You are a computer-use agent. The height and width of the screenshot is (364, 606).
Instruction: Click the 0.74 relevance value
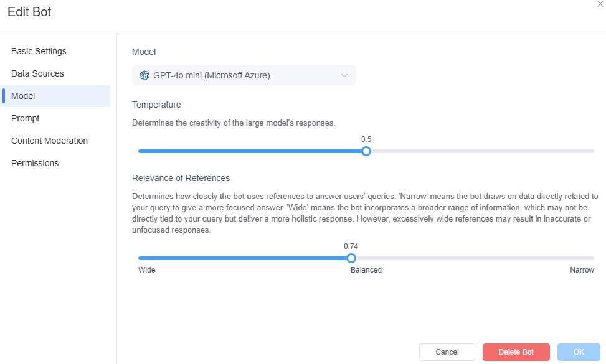click(x=351, y=246)
